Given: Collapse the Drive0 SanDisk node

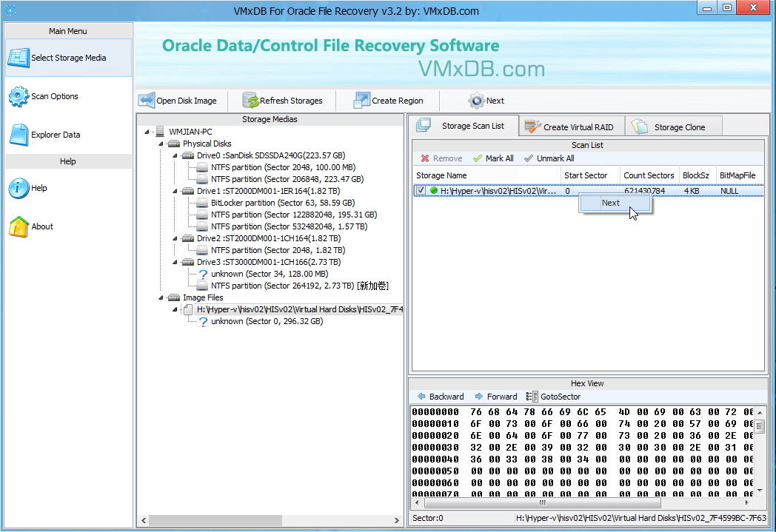Looking at the screenshot, I should [x=175, y=155].
